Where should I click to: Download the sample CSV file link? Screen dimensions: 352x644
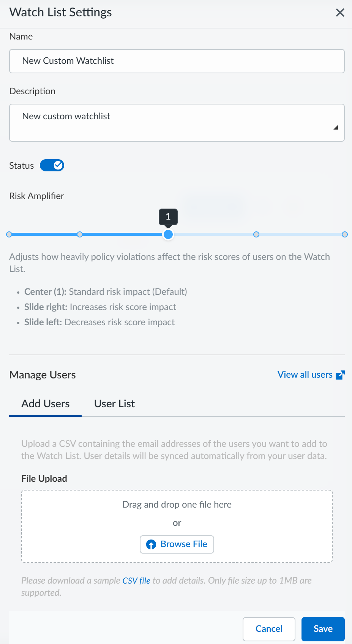click(x=136, y=581)
